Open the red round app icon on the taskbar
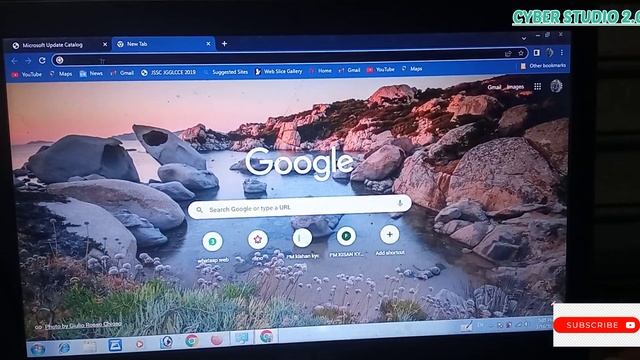Viewport: 640px width, 360px height. (217, 339)
